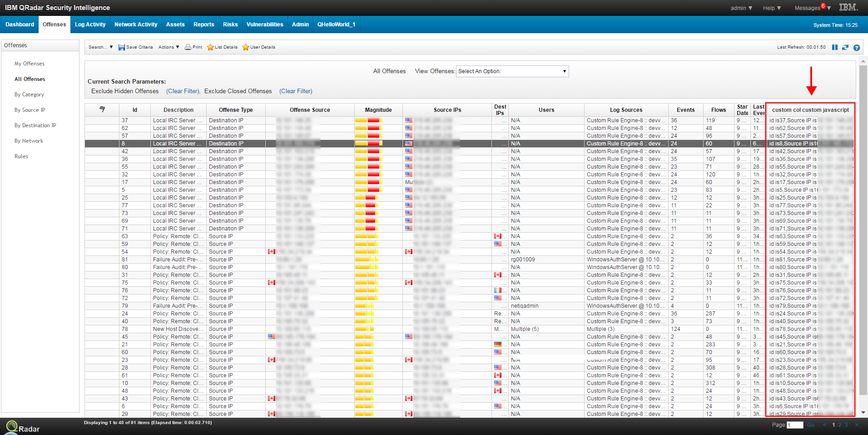The height and width of the screenshot is (435, 868).
Task: Pause the auto refresh timer
Action: tap(834, 47)
